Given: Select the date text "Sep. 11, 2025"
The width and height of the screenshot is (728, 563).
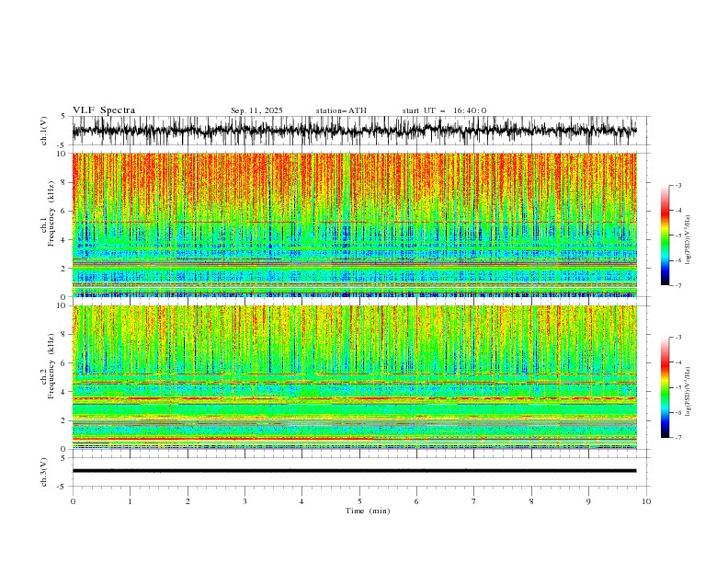Looking at the screenshot, I should pos(256,110).
